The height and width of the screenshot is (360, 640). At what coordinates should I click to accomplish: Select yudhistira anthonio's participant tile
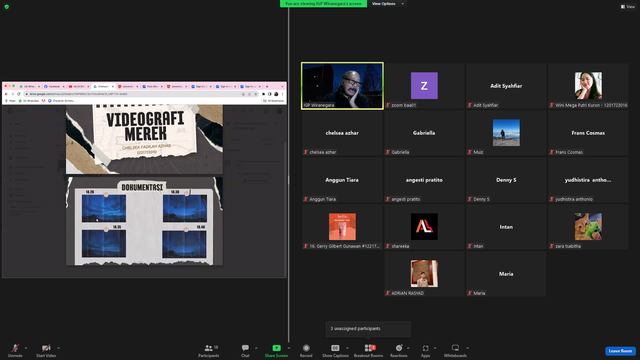588,180
